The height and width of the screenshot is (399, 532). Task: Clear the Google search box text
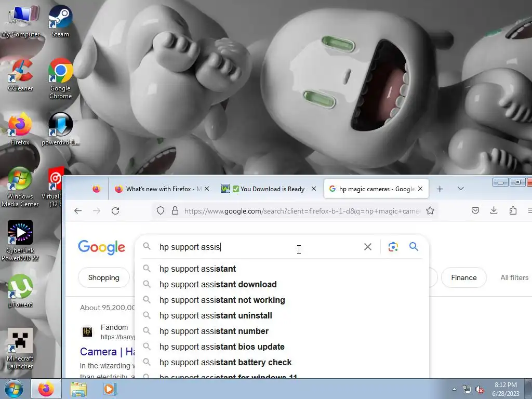tap(368, 247)
